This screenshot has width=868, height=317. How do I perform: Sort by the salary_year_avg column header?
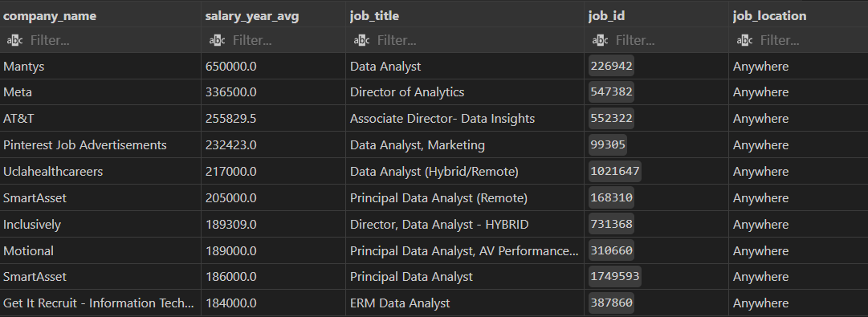pos(252,16)
